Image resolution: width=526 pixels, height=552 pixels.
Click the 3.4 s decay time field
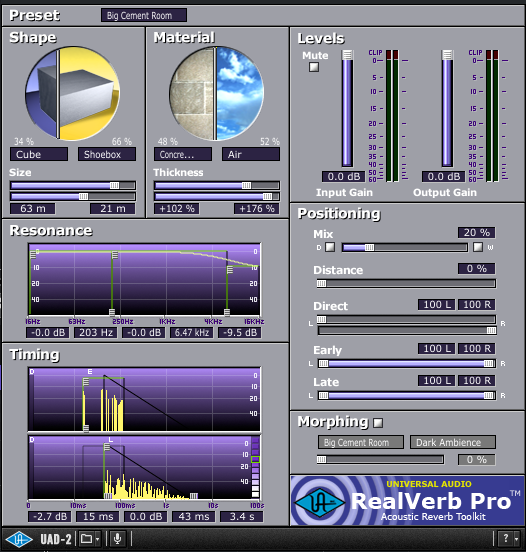coord(242,517)
